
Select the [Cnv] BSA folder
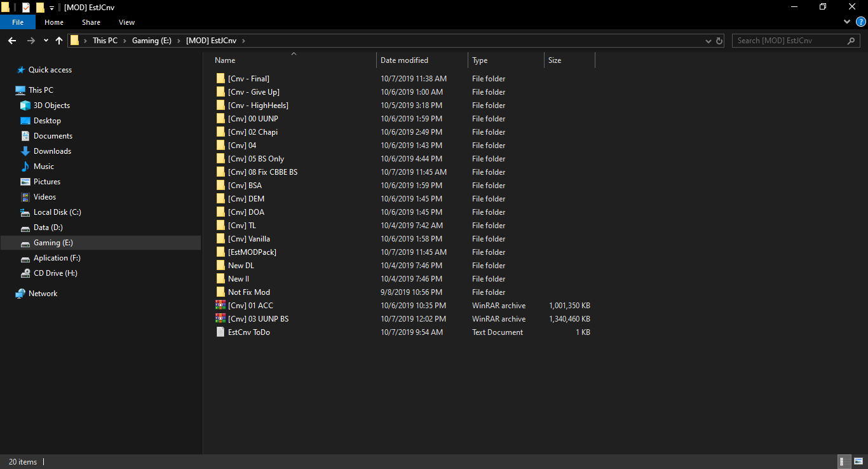coord(245,186)
